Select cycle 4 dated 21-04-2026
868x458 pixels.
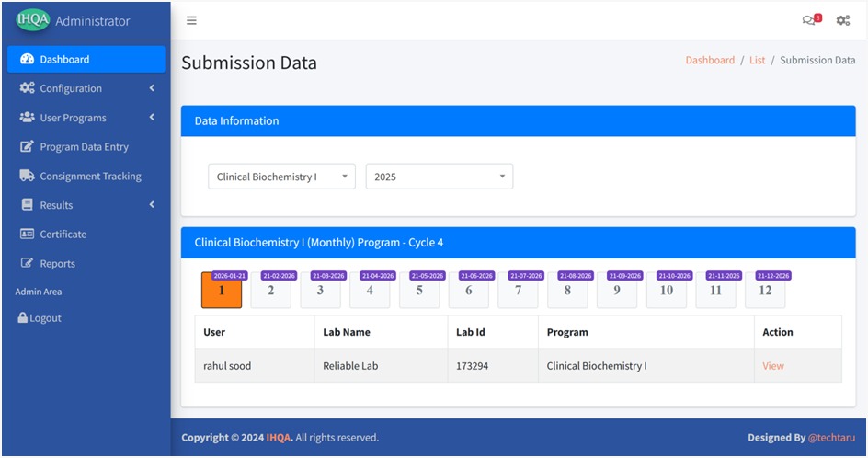pyautogui.click(x=370, y=291)
